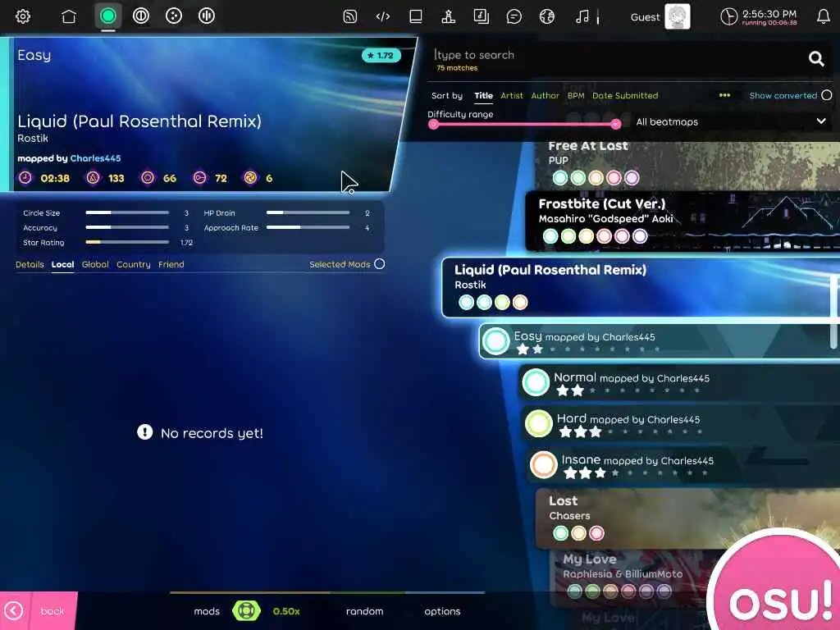Sort beatmaps by Title

click(483, 96)
